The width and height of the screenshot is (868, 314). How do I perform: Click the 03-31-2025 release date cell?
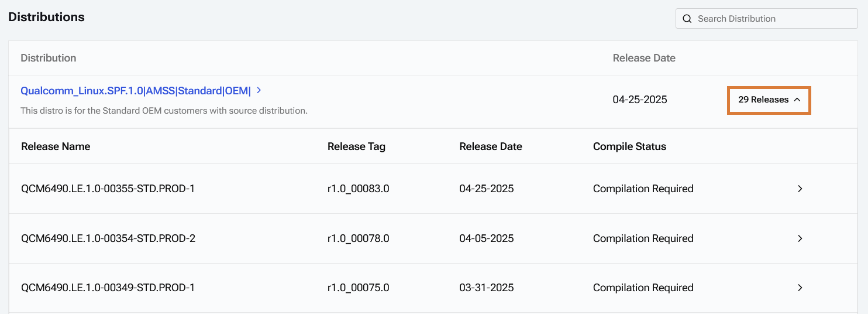(487, 288)
